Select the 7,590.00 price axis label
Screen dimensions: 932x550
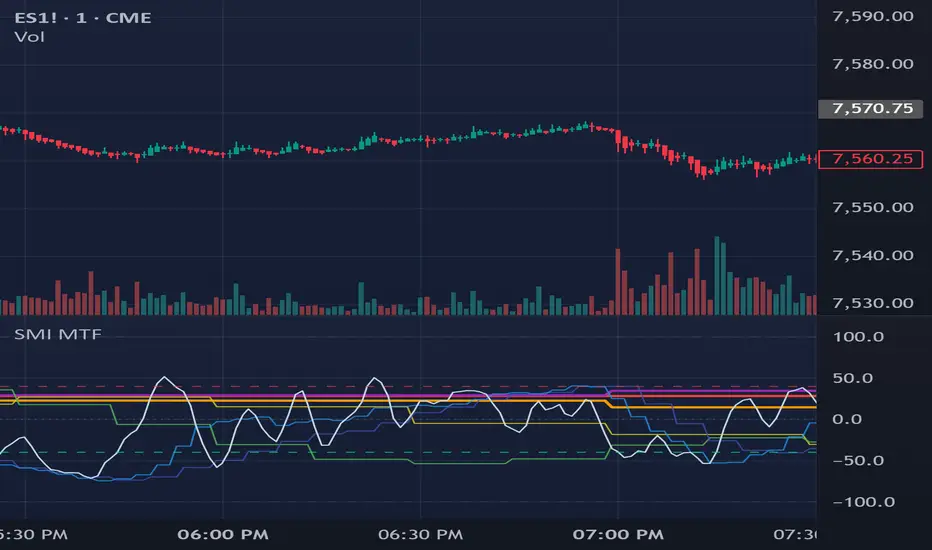[x=873, y=16]
